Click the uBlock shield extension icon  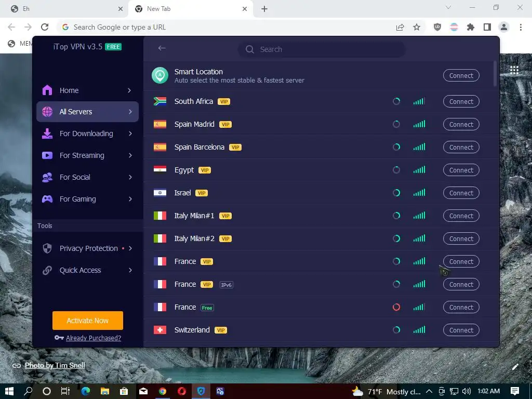point(437,27)
